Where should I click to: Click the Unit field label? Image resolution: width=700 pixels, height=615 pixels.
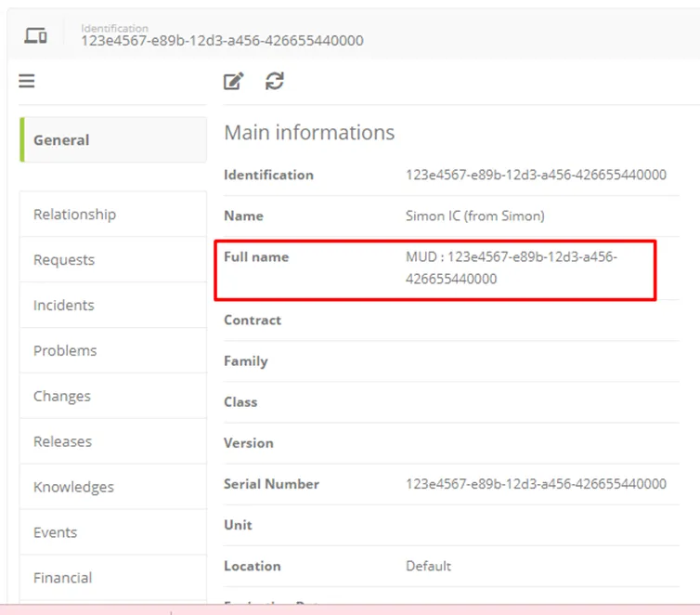(x=238, y=525)
